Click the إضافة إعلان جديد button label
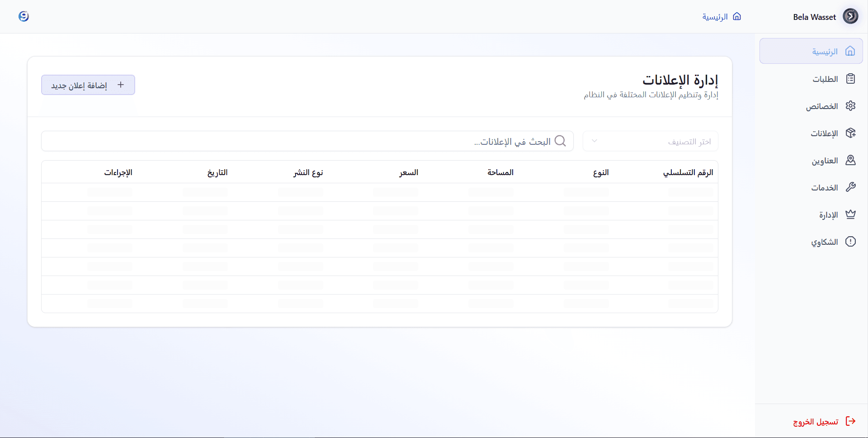Screen dimensions: 868x438 (79, 86)
